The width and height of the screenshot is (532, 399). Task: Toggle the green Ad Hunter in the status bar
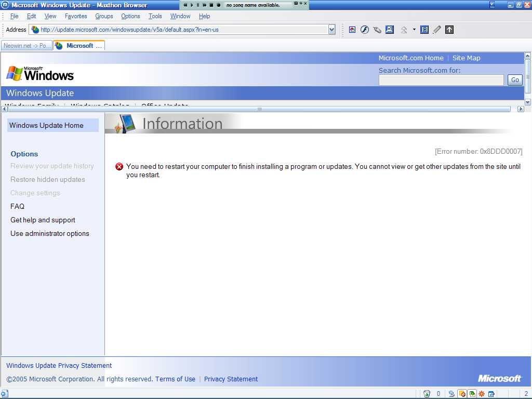click(471, 393)
